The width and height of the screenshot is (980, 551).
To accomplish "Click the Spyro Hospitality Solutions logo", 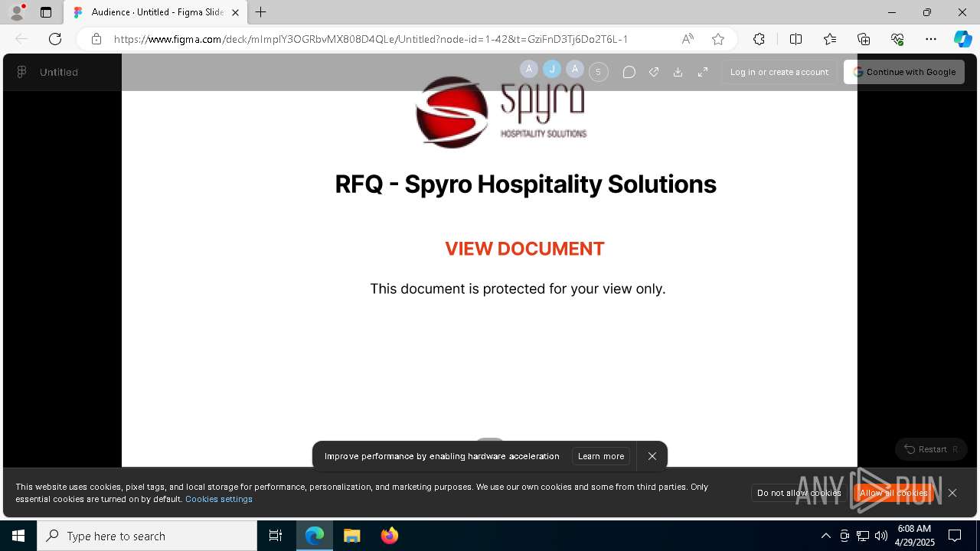I will pyautogui.click(x=501, y=112).
